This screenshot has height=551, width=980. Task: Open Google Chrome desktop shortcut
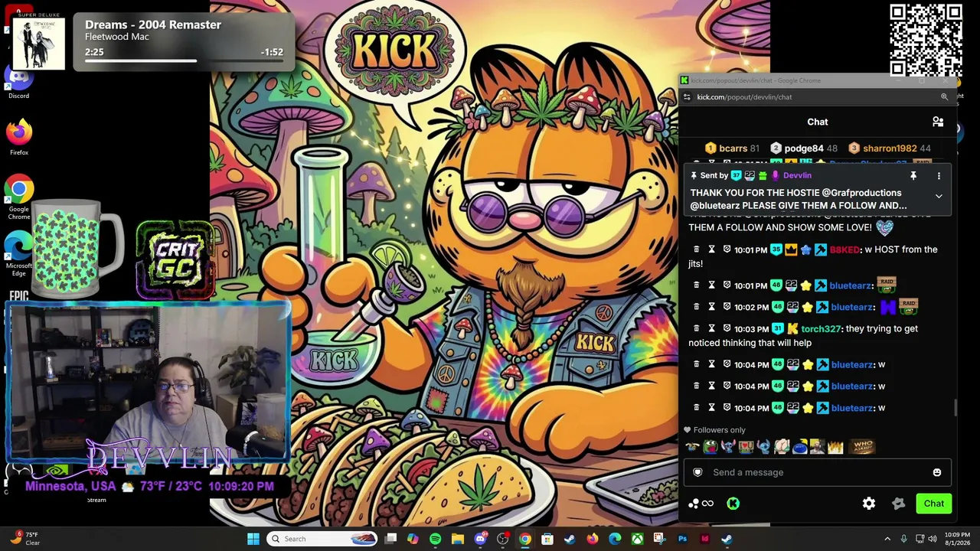tap(19, 197)
